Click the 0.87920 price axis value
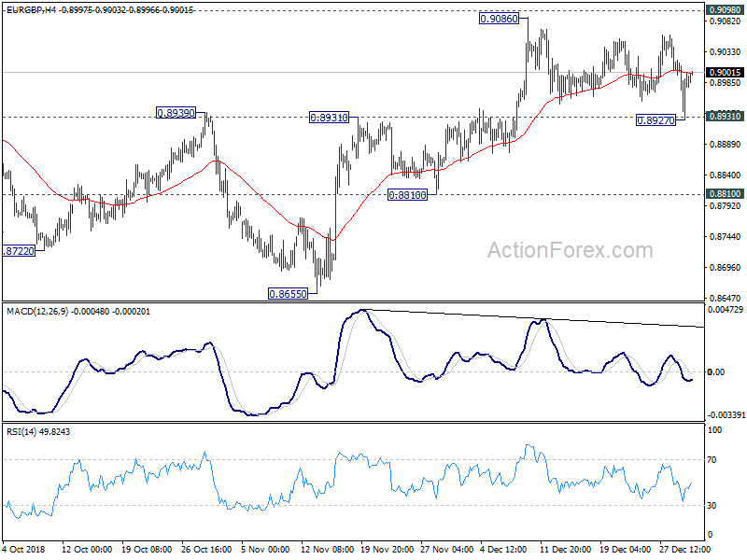The image size is (747, 560). 726,205
